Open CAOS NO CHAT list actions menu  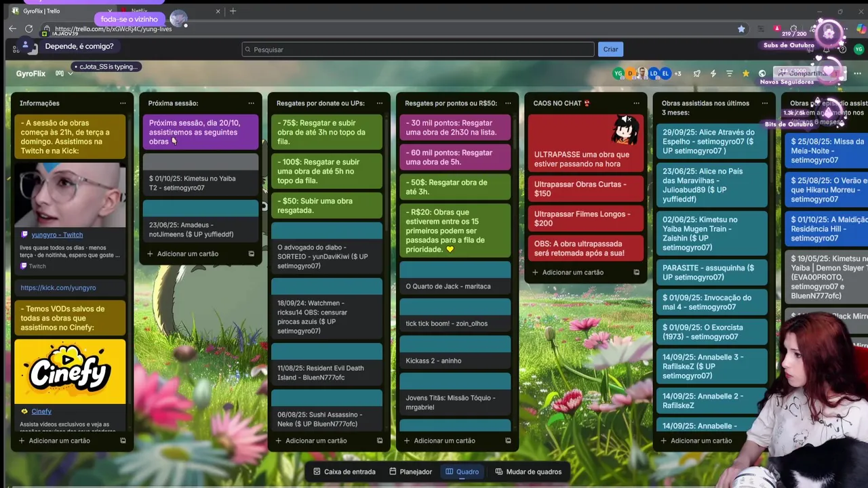[x=636, y=103]
